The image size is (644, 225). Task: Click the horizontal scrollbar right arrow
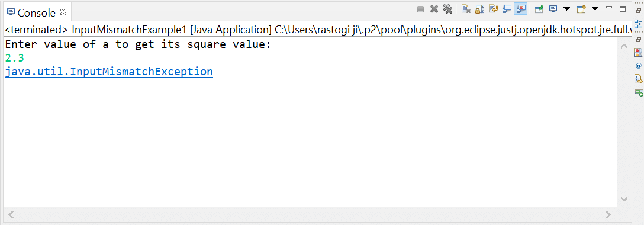608,214
